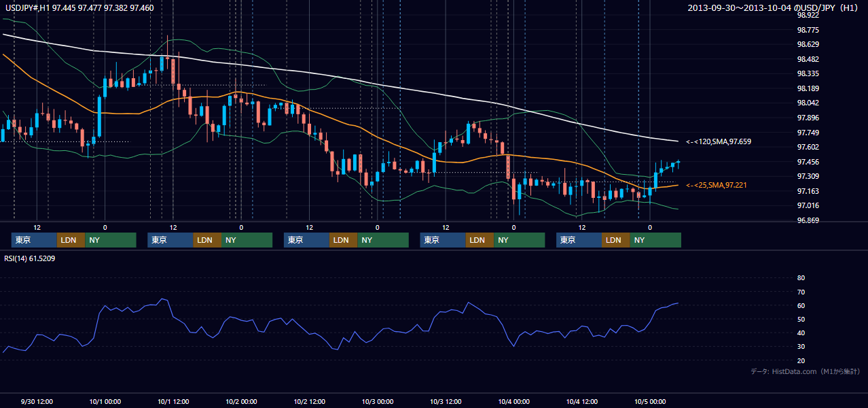Click RSI scale value 20

(801, 360)
